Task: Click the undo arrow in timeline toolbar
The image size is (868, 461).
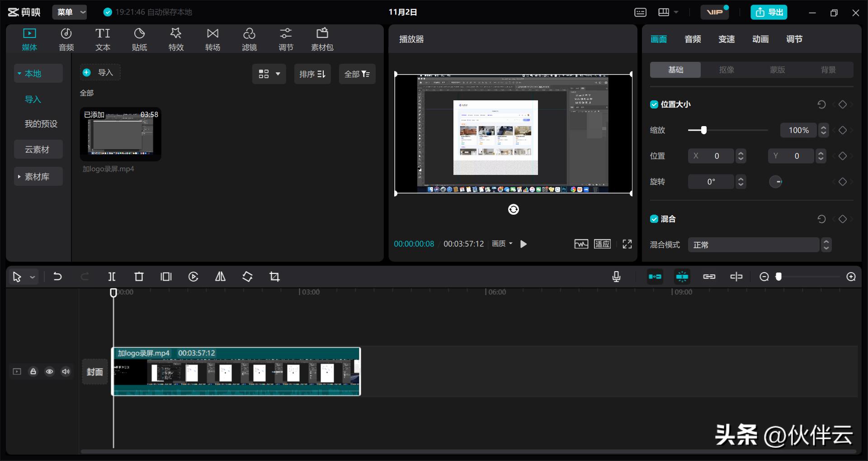Action: 57,277
